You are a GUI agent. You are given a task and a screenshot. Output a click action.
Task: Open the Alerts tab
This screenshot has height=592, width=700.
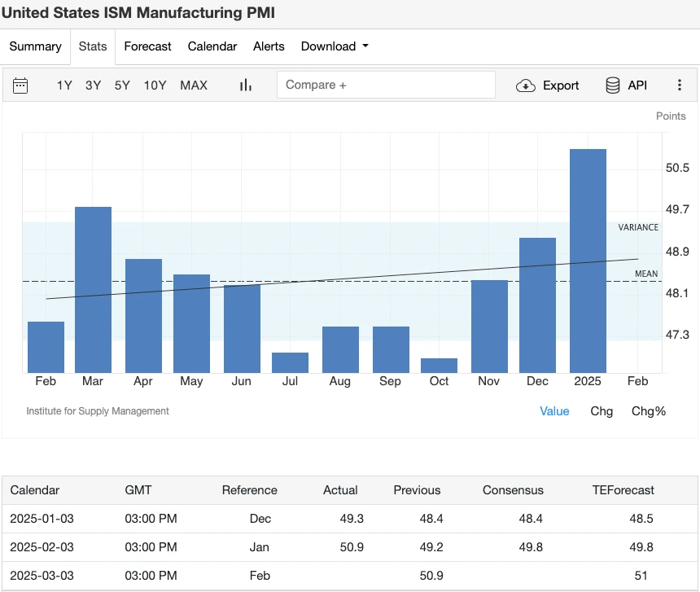[269, 46]
